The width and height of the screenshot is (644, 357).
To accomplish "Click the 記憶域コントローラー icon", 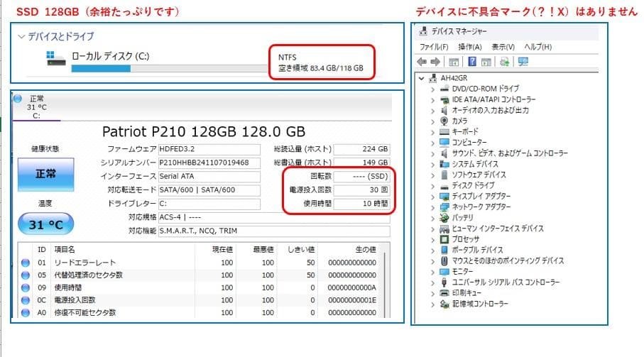I will [444, 304].
